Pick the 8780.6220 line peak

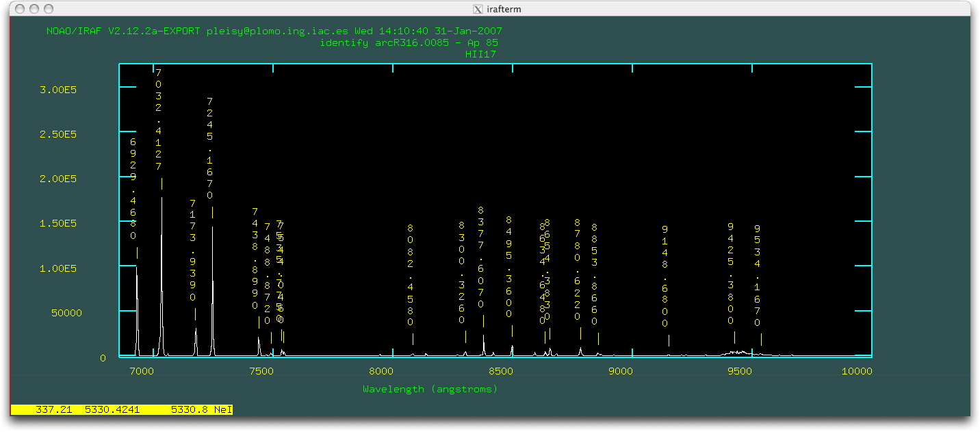click(x=580, y=351)
